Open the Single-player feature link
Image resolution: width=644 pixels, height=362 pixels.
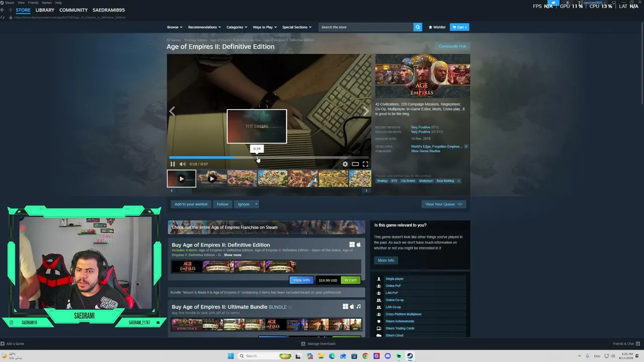click(394, 279)
